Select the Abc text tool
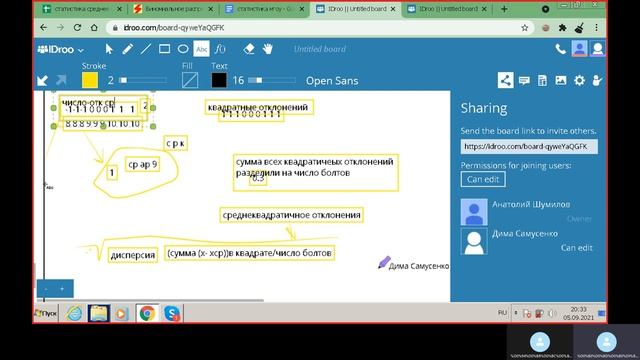This screenshot has height=360, width=640. (202, 49)
